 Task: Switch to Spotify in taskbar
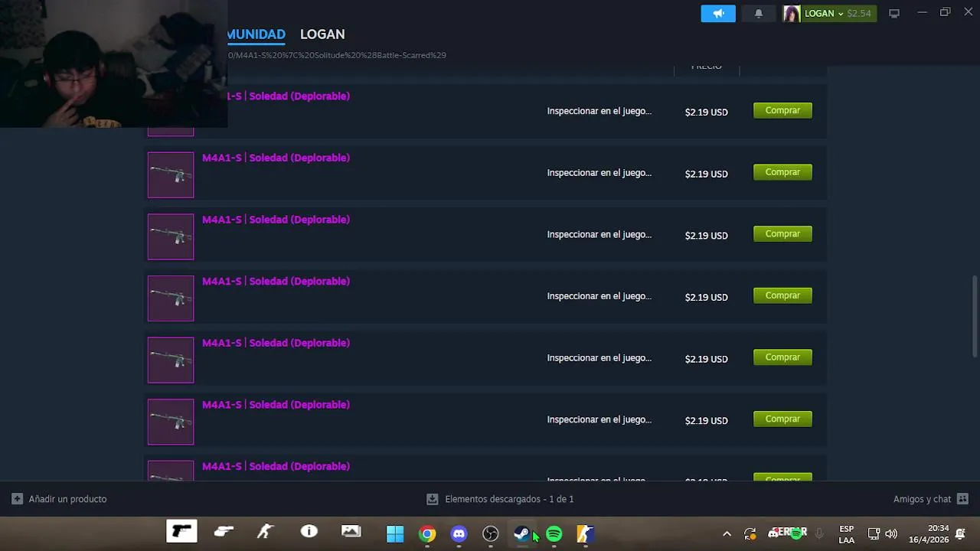554,534
